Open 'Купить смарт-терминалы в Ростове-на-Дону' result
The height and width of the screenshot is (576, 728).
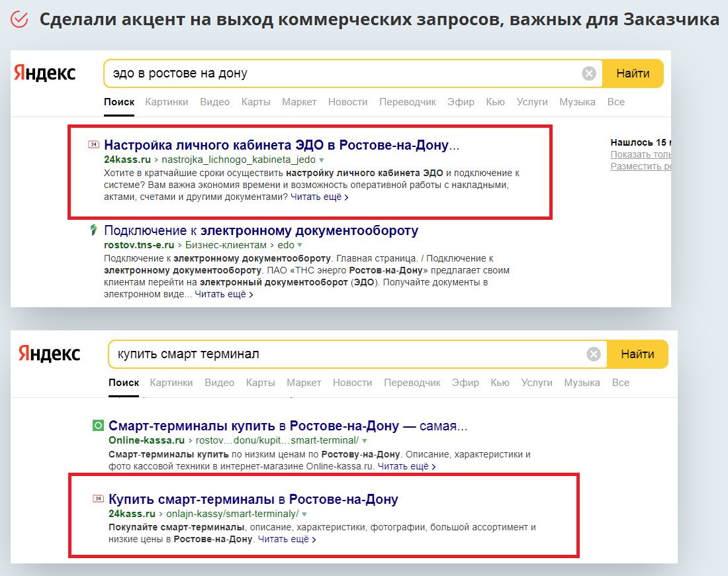coord(253,499)
